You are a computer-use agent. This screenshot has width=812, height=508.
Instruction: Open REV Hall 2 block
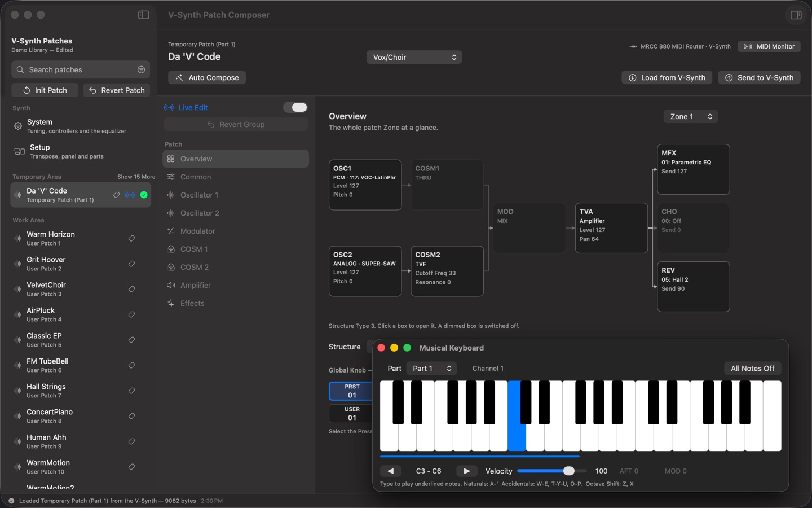point(694,287)
